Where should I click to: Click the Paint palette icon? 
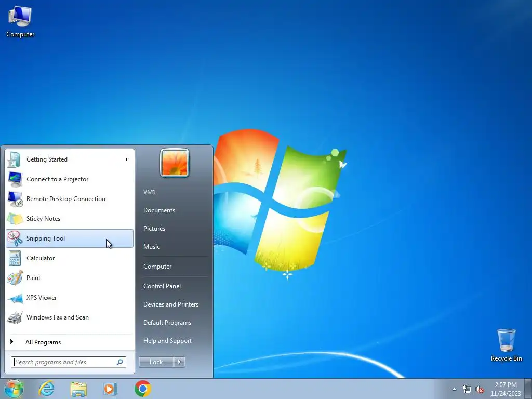[x=15, y=278]
